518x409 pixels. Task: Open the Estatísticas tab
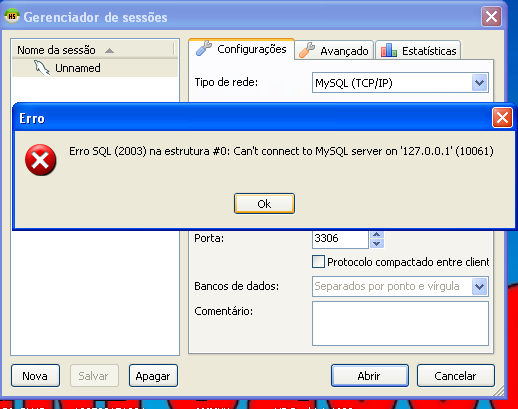pyautogui.click(x=418, y=50)
